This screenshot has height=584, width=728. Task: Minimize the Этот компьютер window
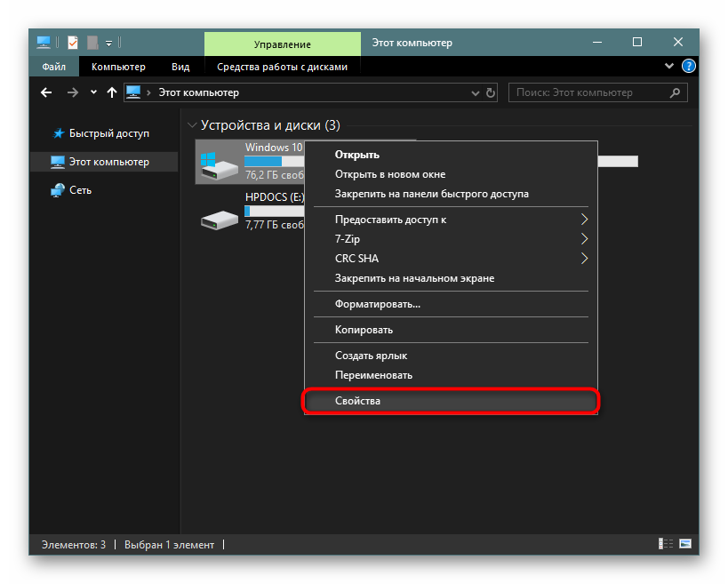[597, 43]
